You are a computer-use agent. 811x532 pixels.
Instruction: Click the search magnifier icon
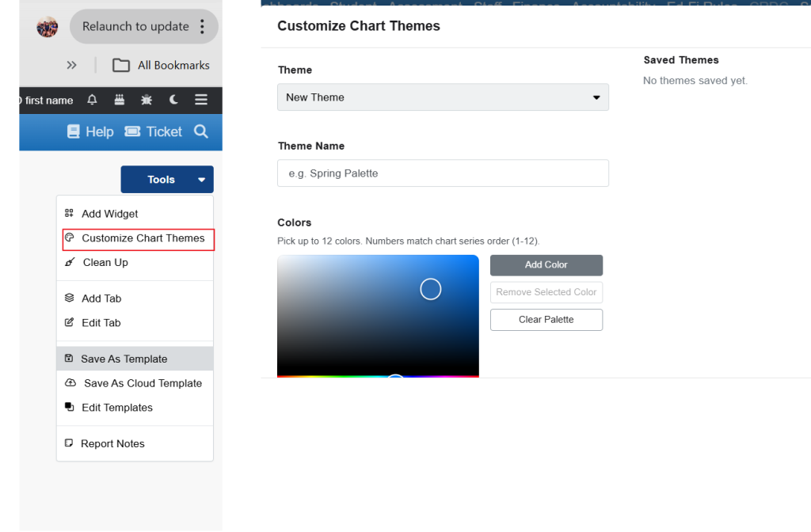coord(201,131)
